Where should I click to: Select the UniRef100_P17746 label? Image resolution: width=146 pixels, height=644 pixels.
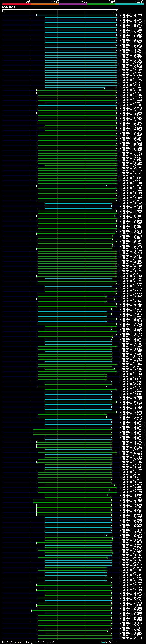pyautogui.click(x=131, y=233)
